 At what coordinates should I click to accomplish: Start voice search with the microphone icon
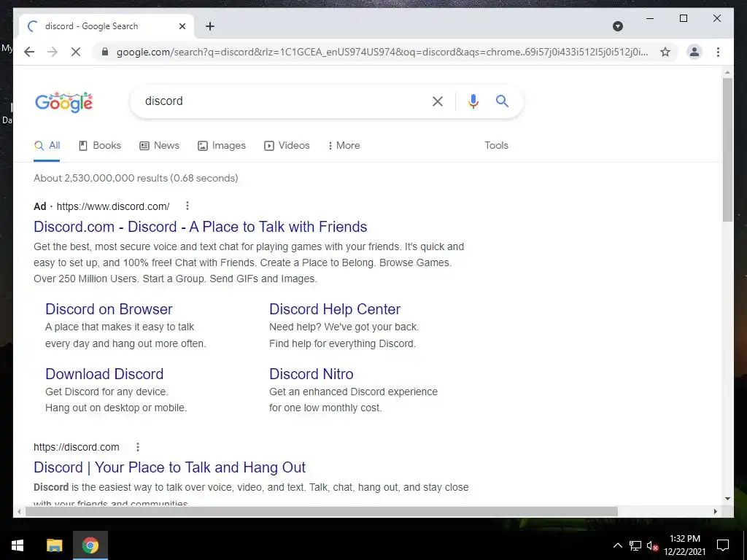point(473,101)
